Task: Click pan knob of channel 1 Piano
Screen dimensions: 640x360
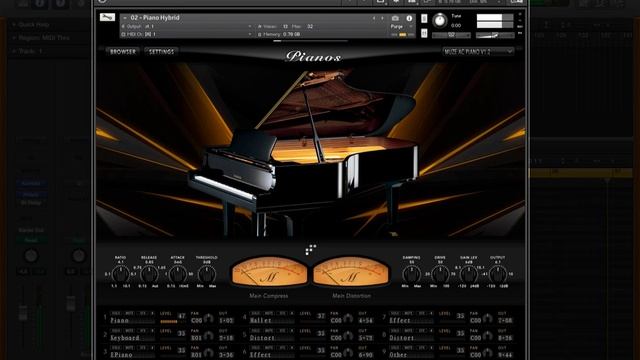Action: point(209,318)
